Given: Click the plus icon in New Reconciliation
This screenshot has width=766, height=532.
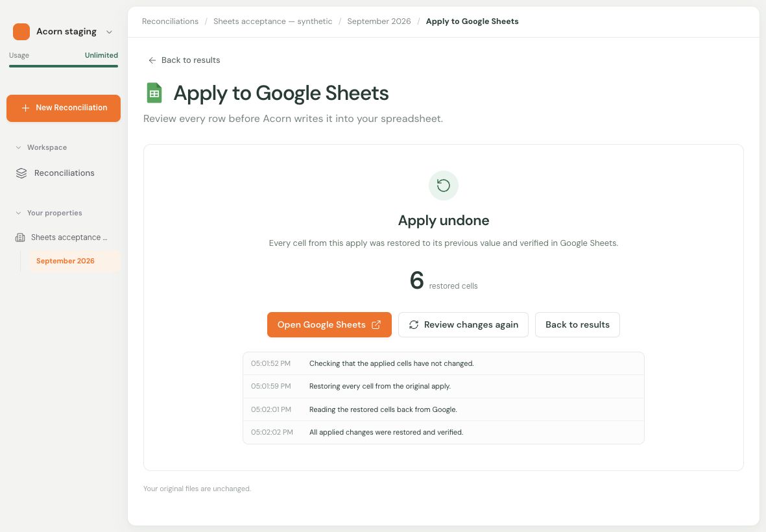Looking at the screenshot, I should (x=25, y=108).
